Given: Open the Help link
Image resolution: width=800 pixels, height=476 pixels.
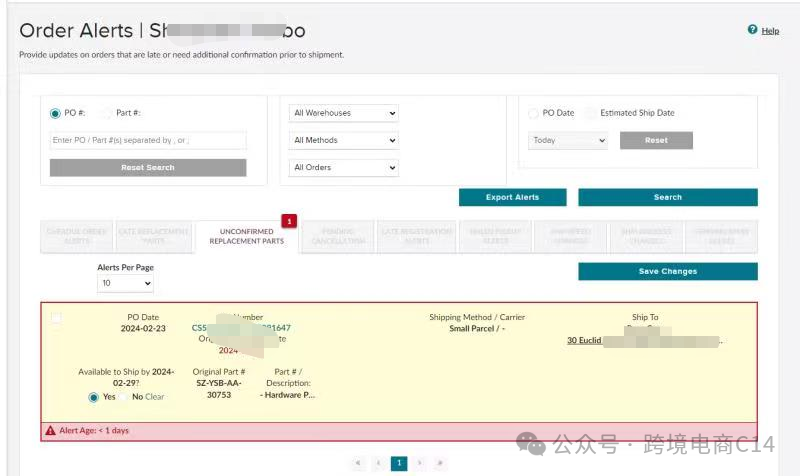Looking at the screenshot, I should click(770, 31).
